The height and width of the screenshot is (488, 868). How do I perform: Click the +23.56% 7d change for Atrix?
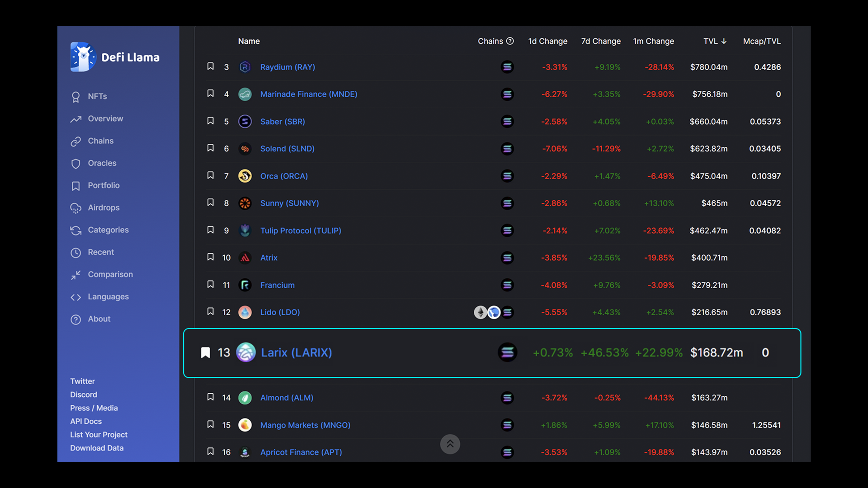pos(604,258)
